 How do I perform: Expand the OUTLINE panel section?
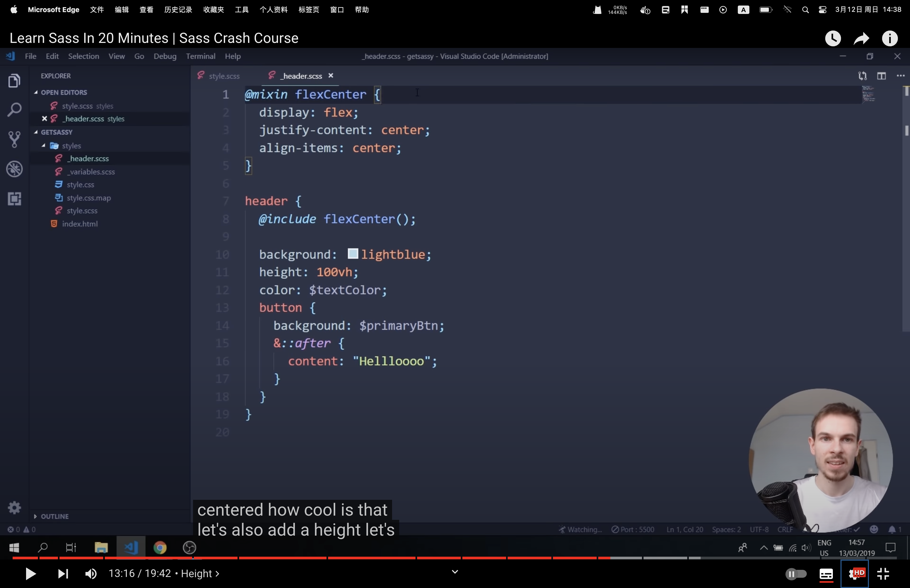[34, 516]
